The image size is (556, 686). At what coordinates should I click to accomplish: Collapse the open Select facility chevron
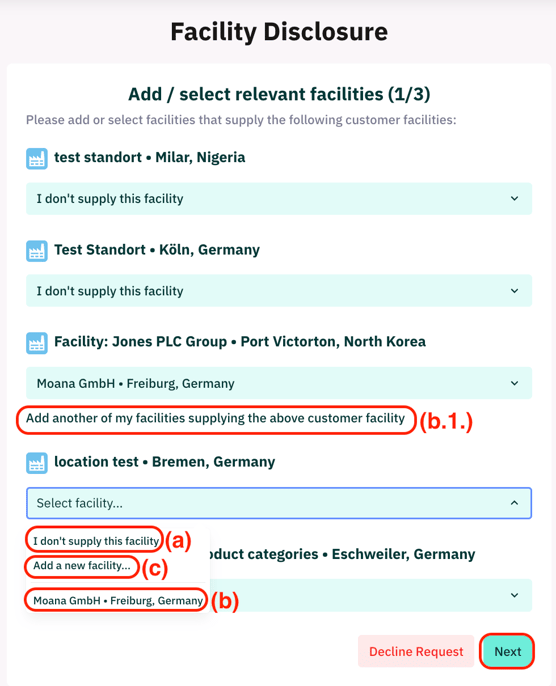pos(514,503)
